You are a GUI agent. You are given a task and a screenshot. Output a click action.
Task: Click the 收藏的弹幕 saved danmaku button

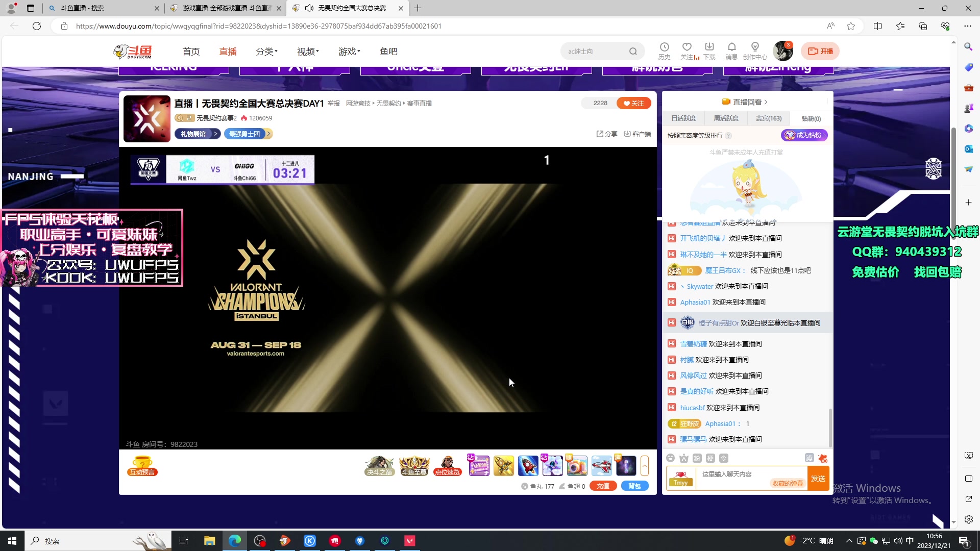pyautogui.click(x=788, y=484)
